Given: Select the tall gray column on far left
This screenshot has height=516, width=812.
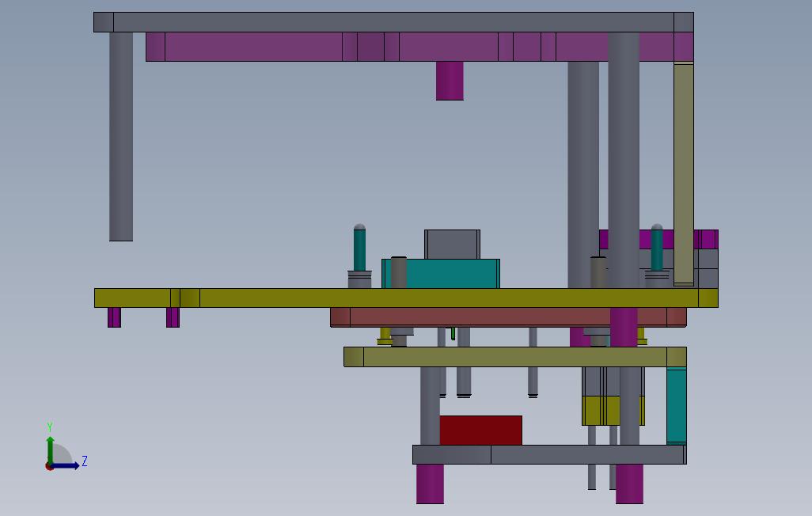Looking at the screenshot, I should [x=121, y=136].
